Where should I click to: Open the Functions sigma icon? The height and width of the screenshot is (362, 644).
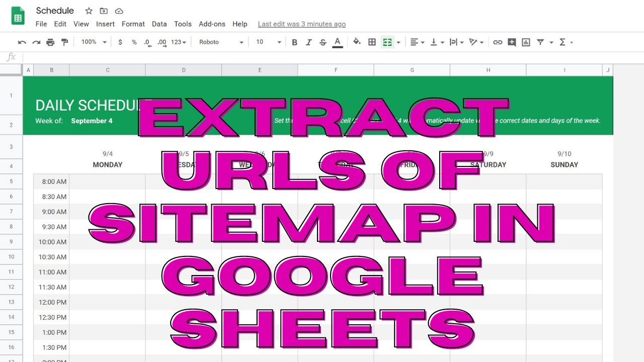[562, 42]
